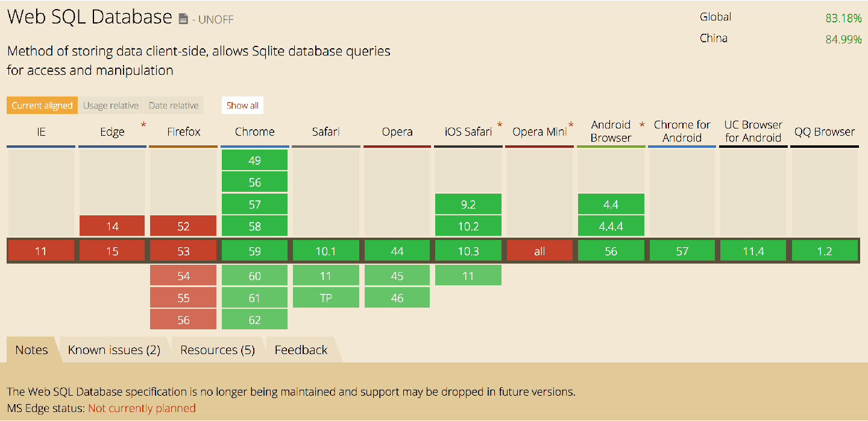Expand Safari TP support details
Image resolution: width=868 pixels, height=421 pixels.
click(325, 297)
